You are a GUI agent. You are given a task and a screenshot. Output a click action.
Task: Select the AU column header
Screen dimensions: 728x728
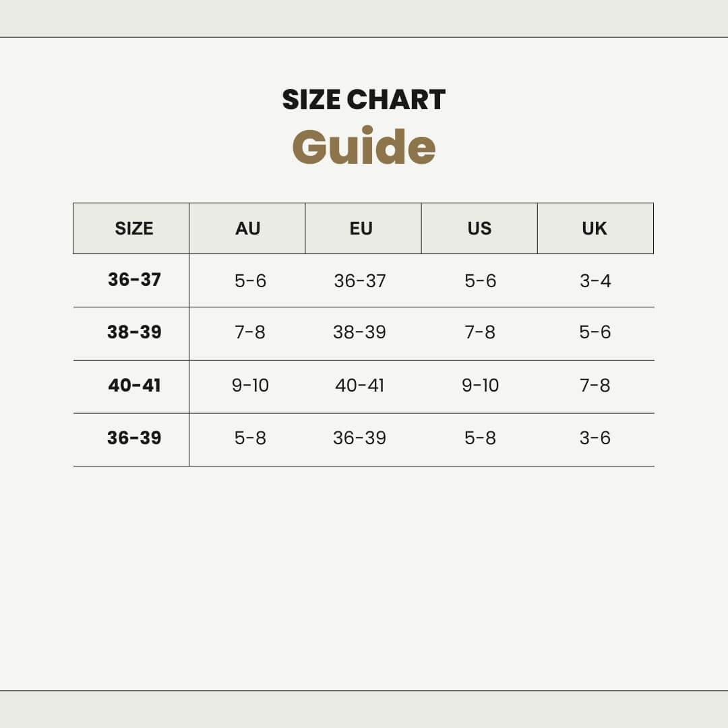pyautogui.click(x=247, y=229)
